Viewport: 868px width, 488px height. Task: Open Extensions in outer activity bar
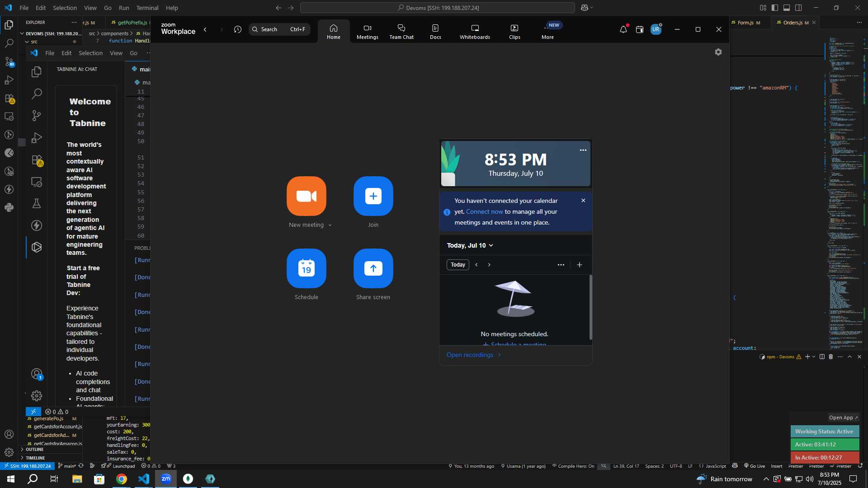pos(9,99)
